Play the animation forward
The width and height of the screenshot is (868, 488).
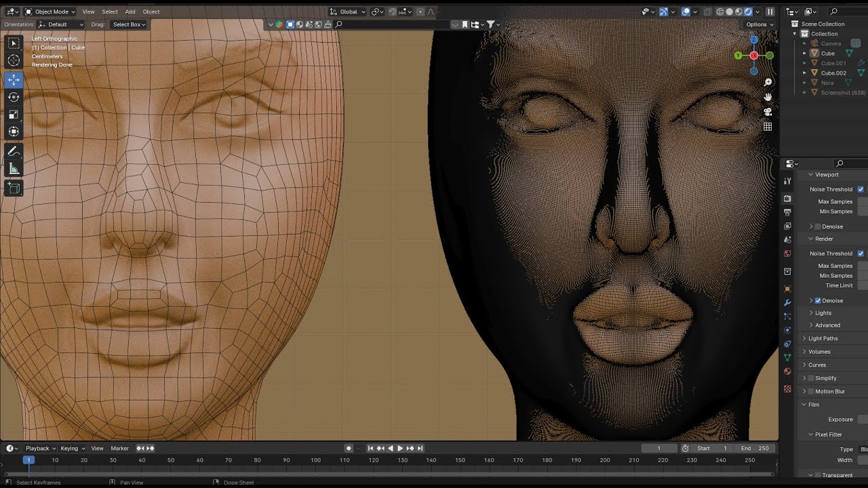click(x=400, y=448)
